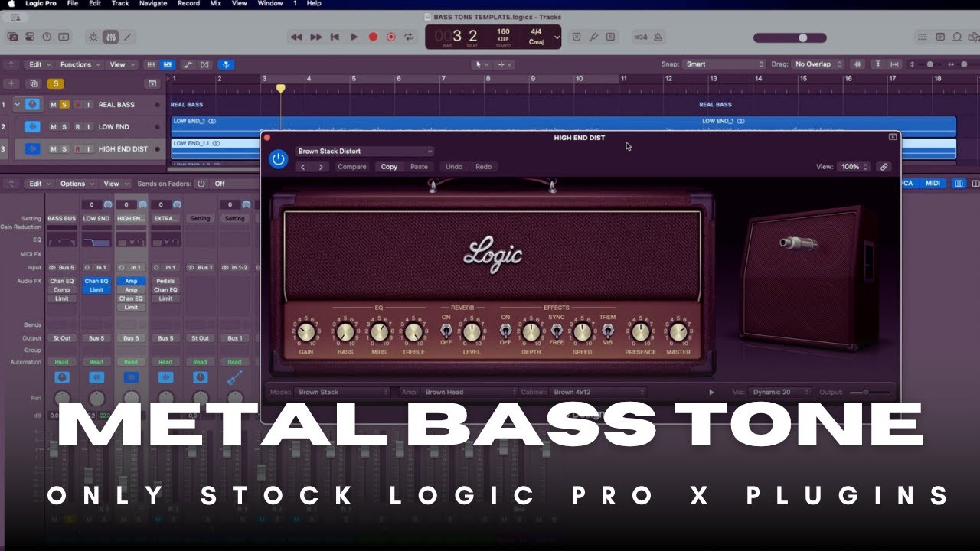This screenshot has width=980, height=551.
Task: Click the Rewind transport button
Action: [x=296, y=37]
